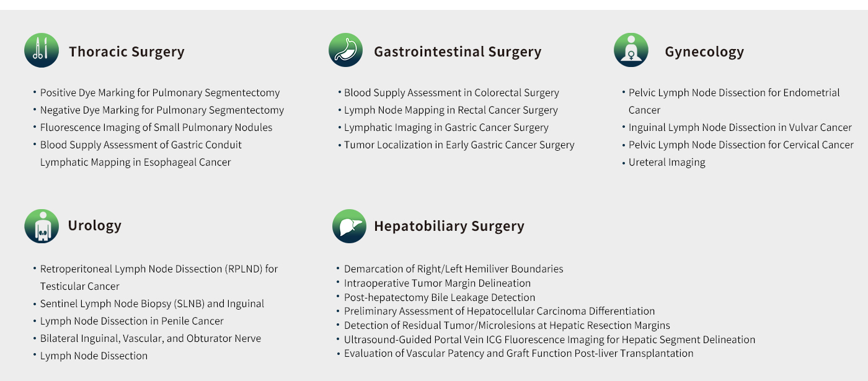Click Positive Dye Marking for Pulmonary Segmentectomy
This screenshot has height=381, width=868.
(x=160, y=92)
